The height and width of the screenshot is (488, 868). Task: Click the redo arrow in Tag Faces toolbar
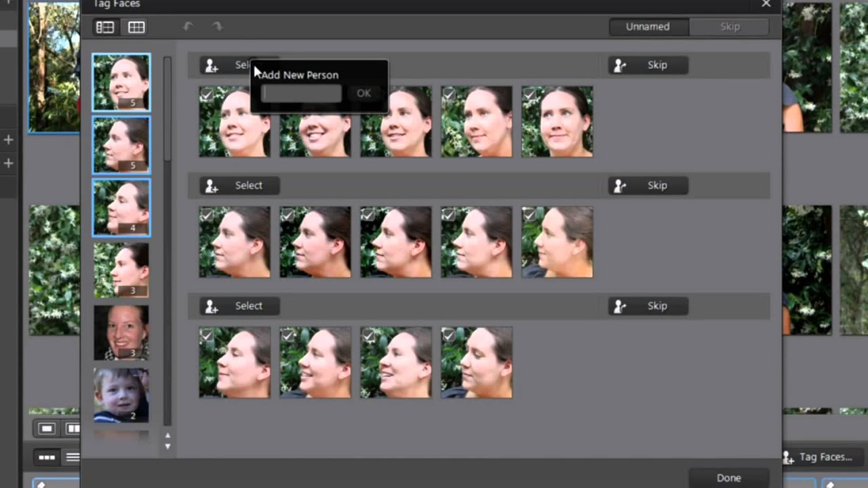pyautogui.click(x=217, y=27)
